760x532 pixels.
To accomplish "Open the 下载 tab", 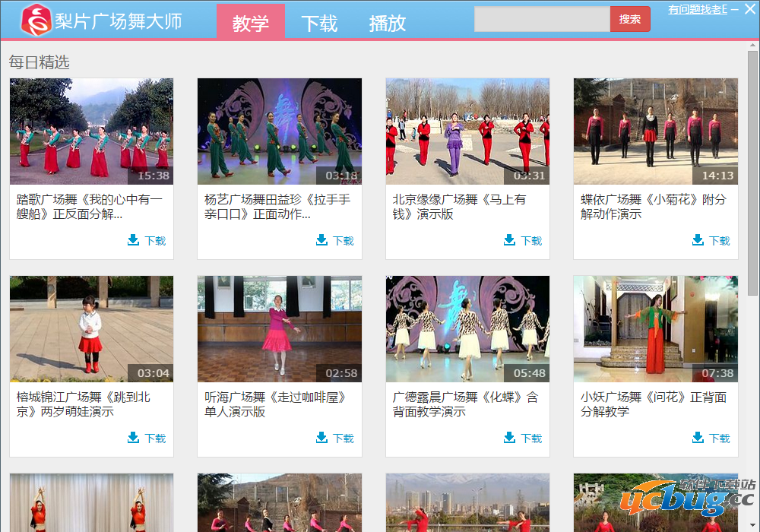I will (319, 23).
